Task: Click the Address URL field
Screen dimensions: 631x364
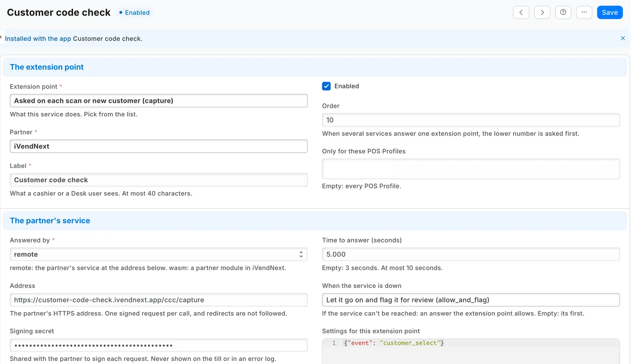Action: (159, 300)
